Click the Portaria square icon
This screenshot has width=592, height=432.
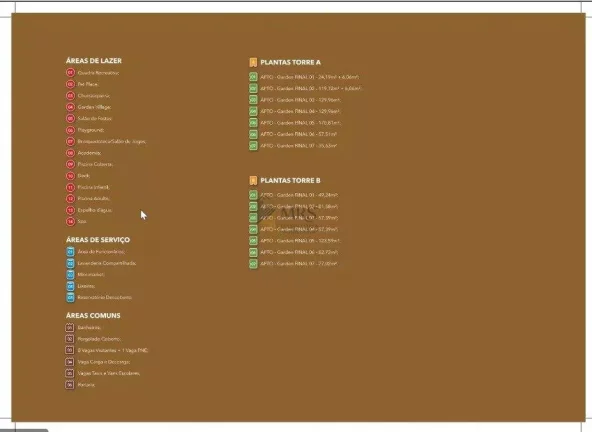pyautogui.click(x=69, y=384)
